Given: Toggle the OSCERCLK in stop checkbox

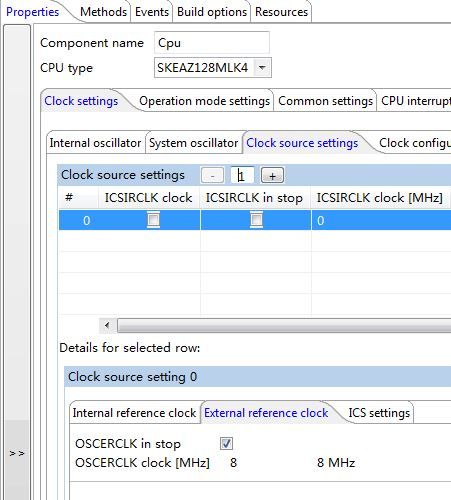Looking at the screenshot, I should click(x=226, y=443).
